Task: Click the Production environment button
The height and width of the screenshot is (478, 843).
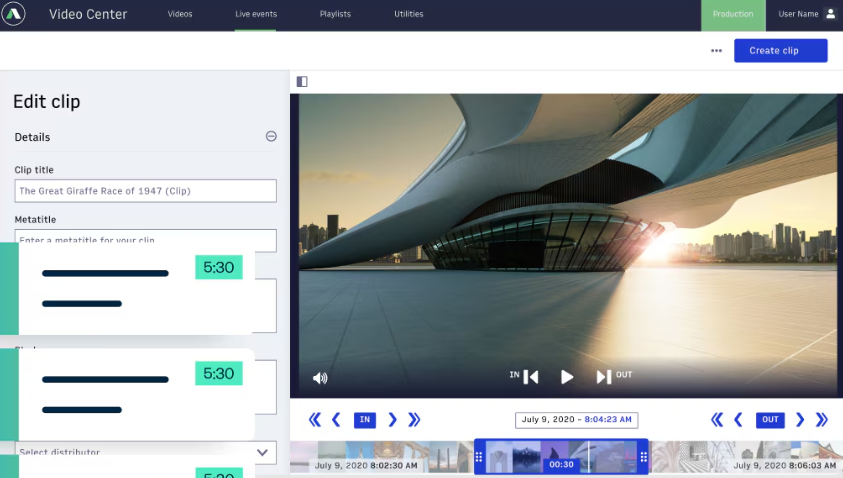Action: 733,15
